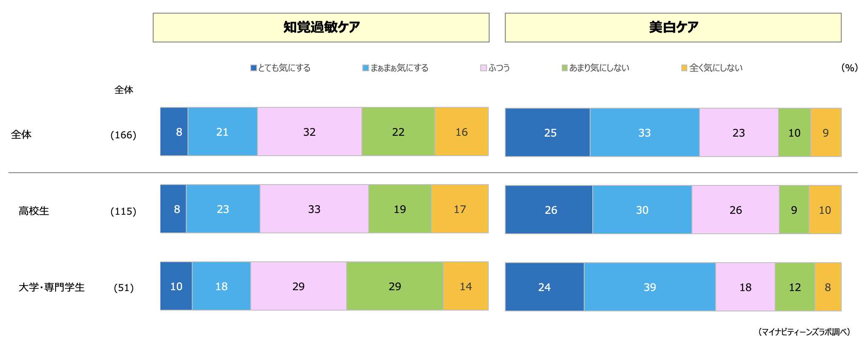Select the 美白ケア header box
This screenshot has height=353, width=868.
tap(673, 28)
